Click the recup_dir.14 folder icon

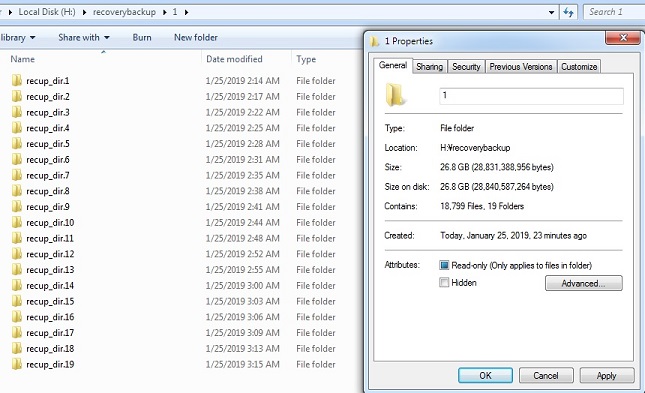coord(17,285)
